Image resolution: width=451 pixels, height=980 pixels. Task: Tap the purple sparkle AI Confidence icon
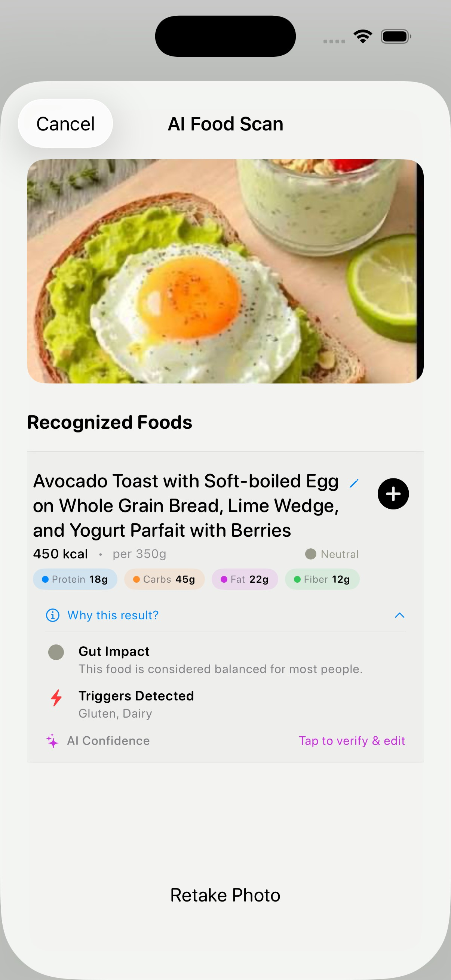click(x=52, y=741)
